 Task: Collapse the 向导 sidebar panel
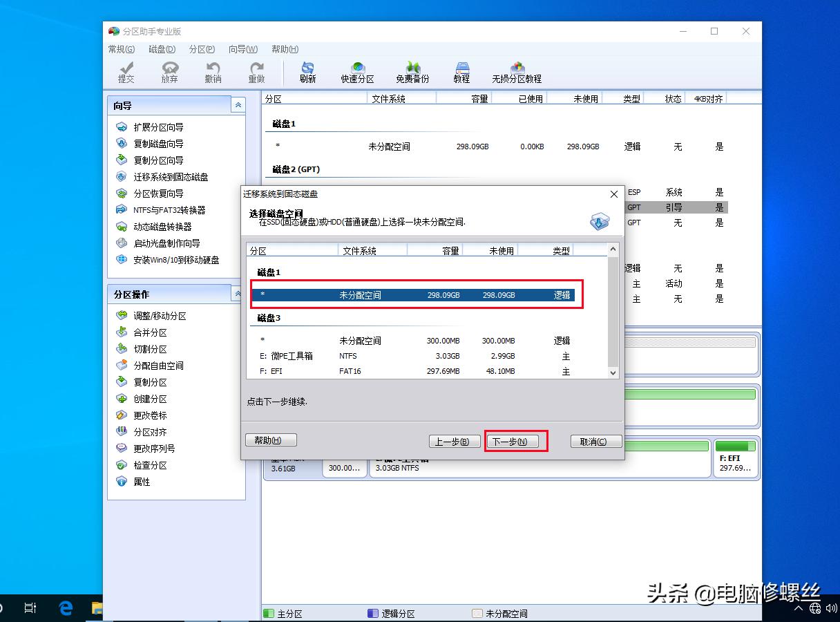(x=238, y=105)
